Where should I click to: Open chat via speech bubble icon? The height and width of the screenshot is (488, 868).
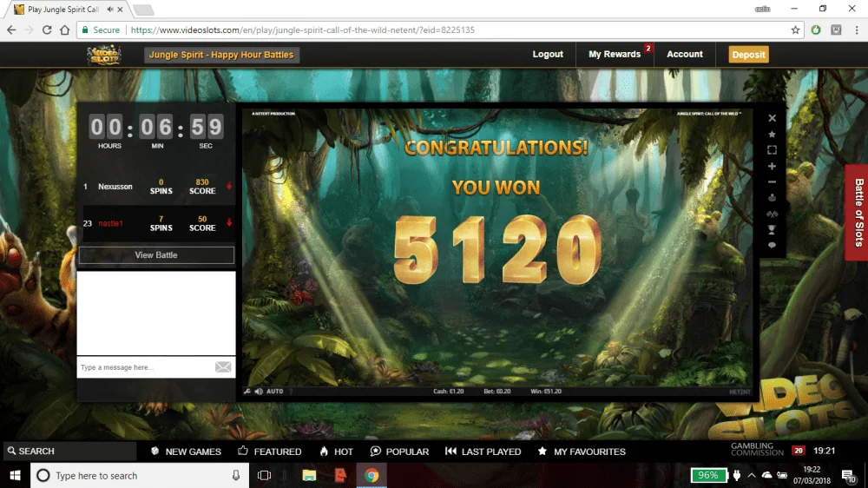[772, 246]
